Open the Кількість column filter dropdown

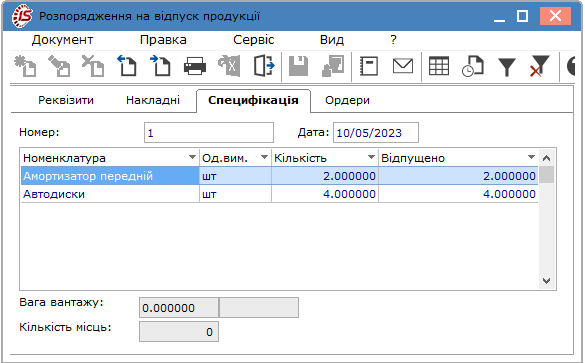pyautogui.click(x=371, y=157)
